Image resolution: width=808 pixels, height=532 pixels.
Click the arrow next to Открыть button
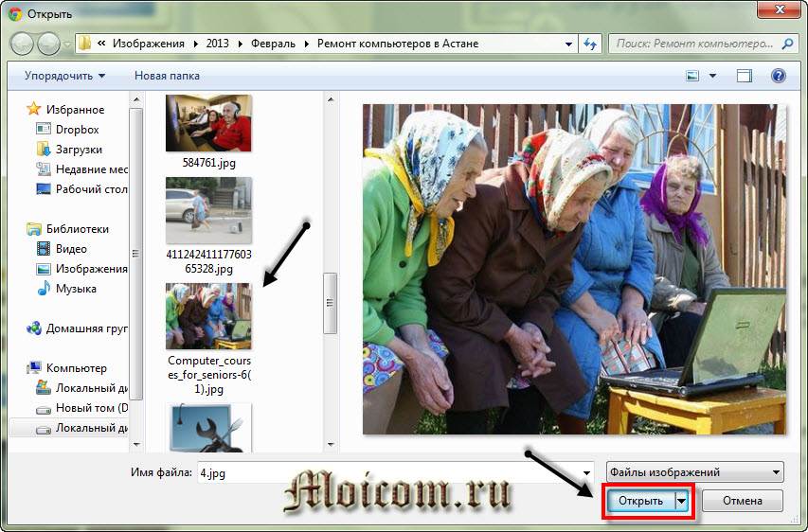pos(681,501)
